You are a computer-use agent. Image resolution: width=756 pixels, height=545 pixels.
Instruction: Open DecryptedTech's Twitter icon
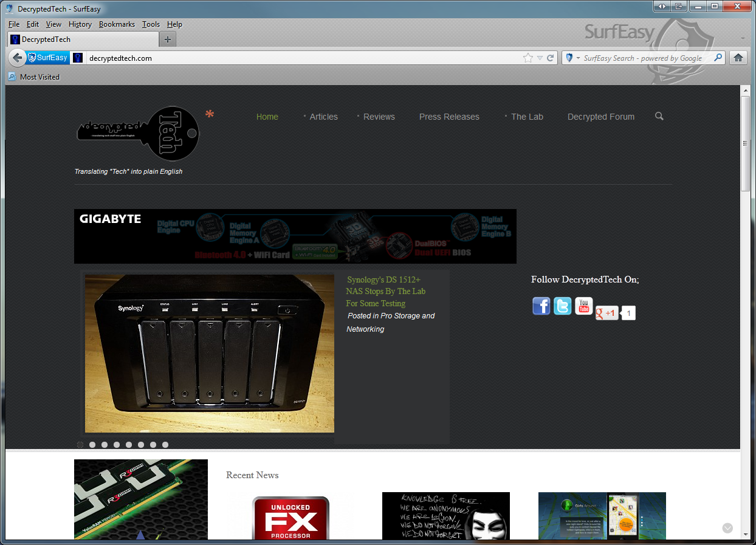[563, 306]
